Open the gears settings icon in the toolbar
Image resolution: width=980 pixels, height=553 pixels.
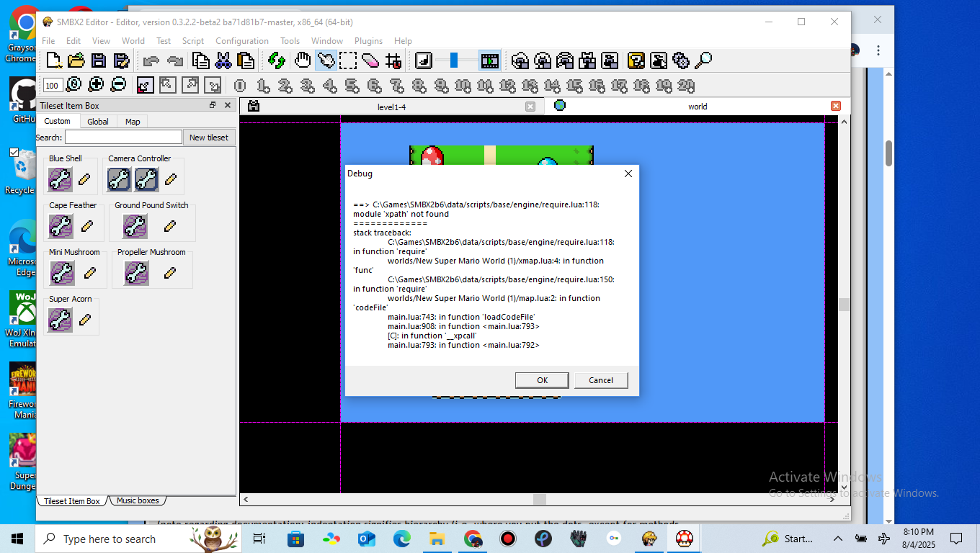(x=681, y=60)
